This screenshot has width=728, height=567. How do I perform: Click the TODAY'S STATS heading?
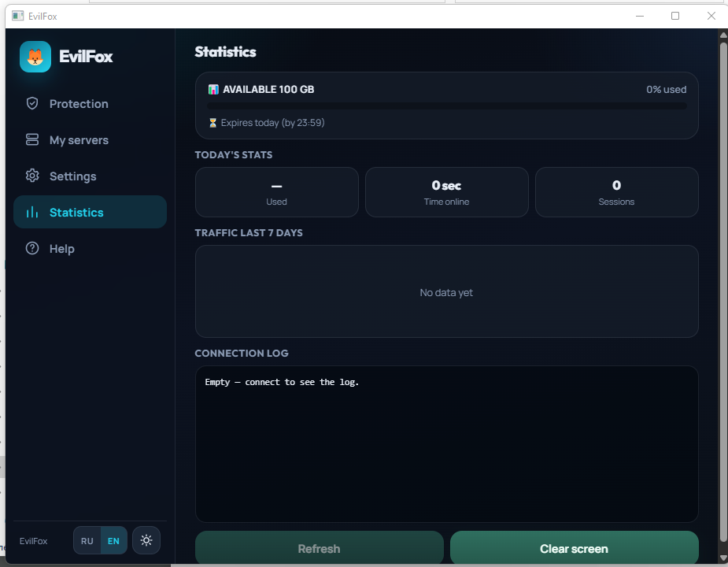point(234,155)
